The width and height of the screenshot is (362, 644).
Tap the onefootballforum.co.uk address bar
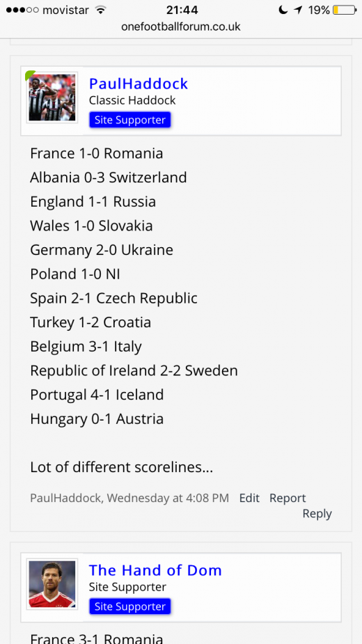tap(181, 27)
